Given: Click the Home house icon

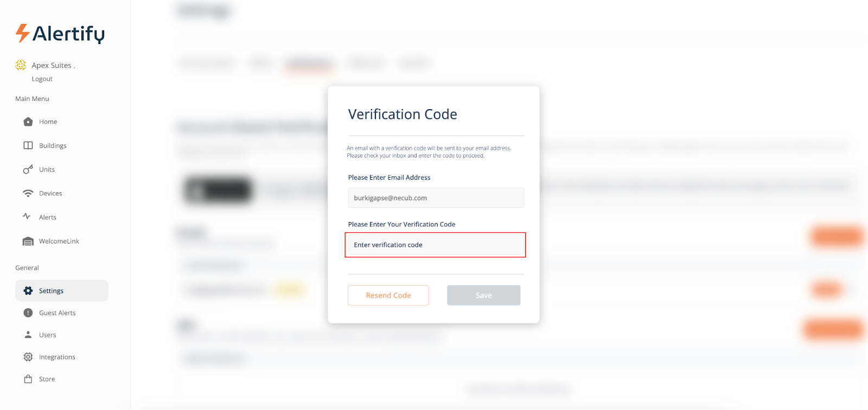Looking at the screenshot, I should tap(28, 122).
